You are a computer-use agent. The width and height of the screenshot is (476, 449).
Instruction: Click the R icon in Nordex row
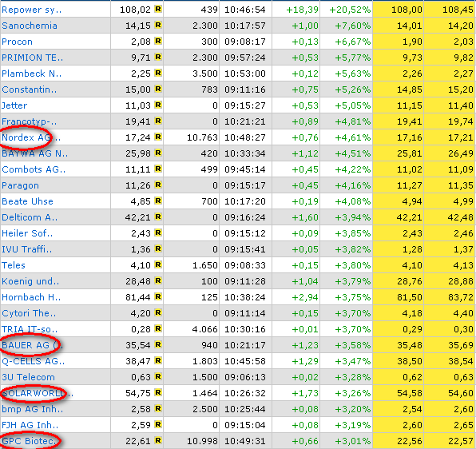158,137
